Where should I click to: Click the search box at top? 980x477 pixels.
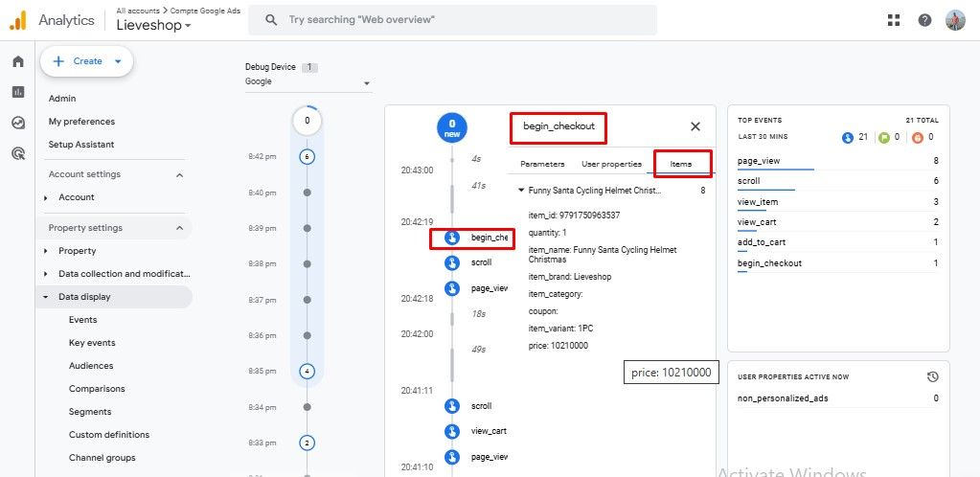tap(452, 20)
